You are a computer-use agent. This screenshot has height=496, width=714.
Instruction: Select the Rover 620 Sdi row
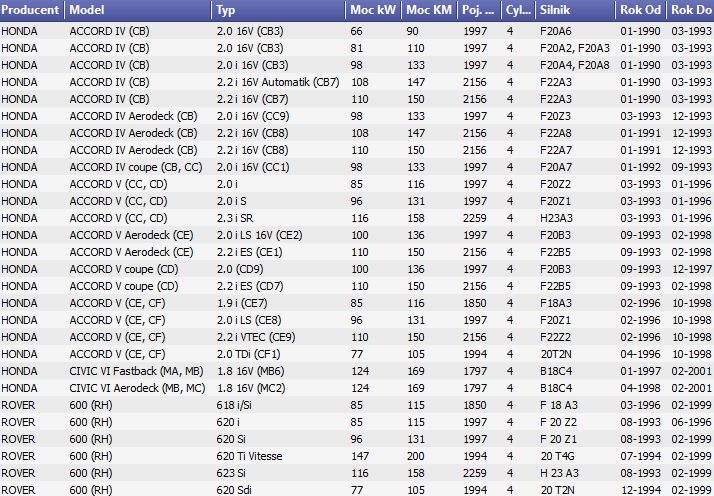[x=357, y=490]
